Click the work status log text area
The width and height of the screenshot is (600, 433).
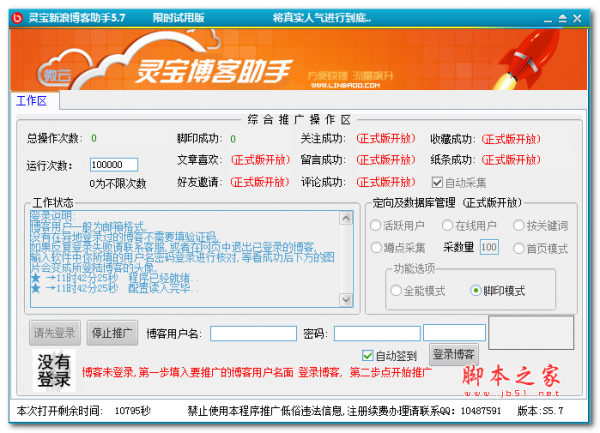(x=185, y=259)
